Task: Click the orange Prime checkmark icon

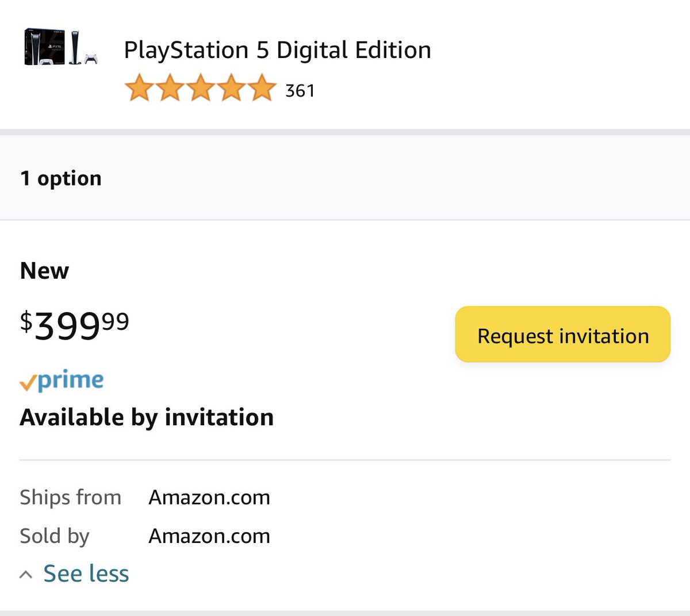Action: pos(27,383)
